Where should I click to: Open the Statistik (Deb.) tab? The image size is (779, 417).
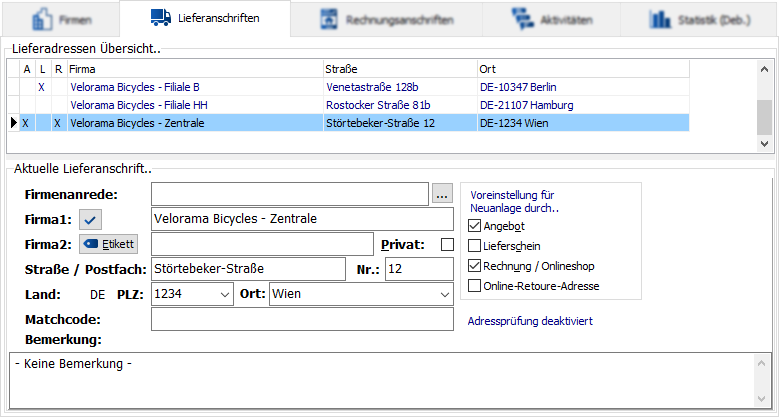tap(699, 20)
